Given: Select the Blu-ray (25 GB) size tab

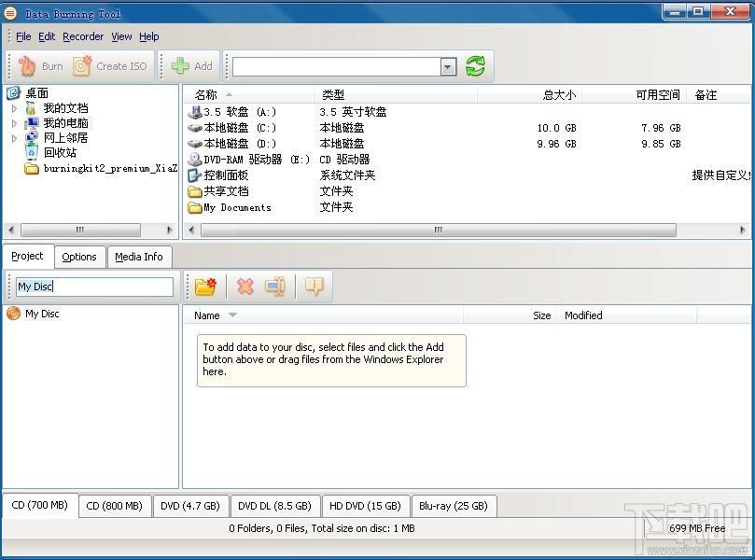Looking at the screenshot, I should coord(454,506).
